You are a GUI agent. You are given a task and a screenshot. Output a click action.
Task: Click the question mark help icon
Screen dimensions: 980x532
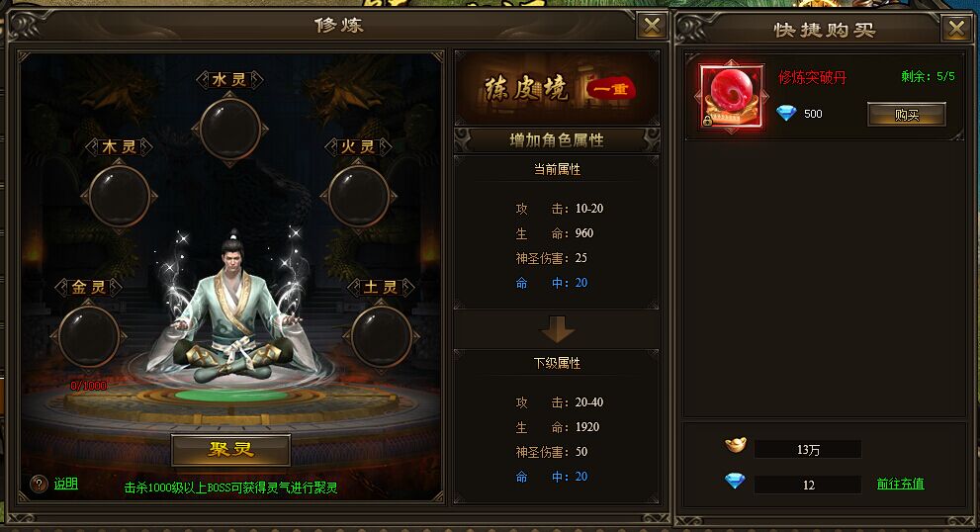point(39,484)
